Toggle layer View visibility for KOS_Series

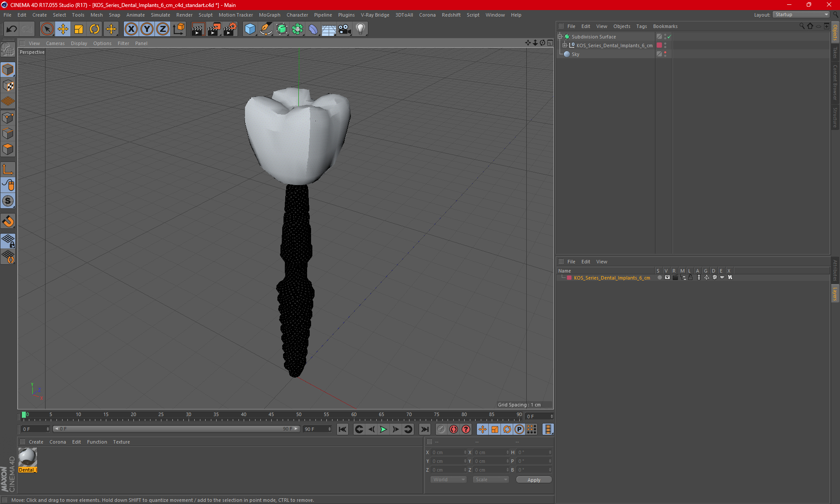667,277
